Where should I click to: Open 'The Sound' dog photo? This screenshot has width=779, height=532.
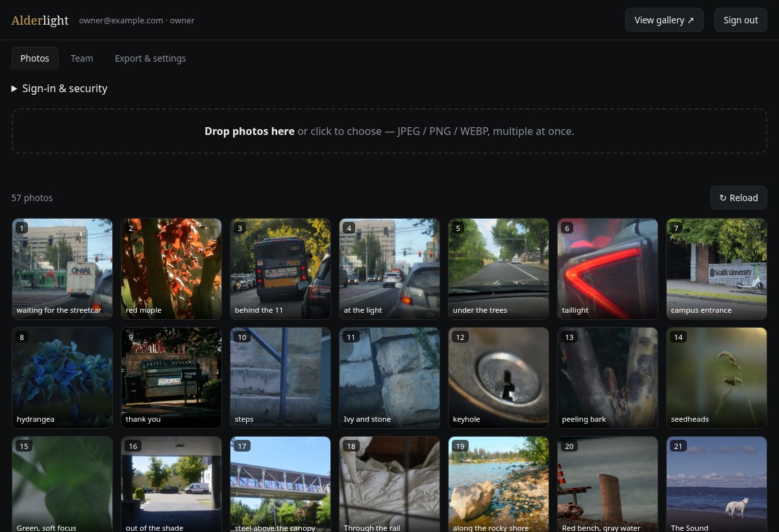[717, 484]
